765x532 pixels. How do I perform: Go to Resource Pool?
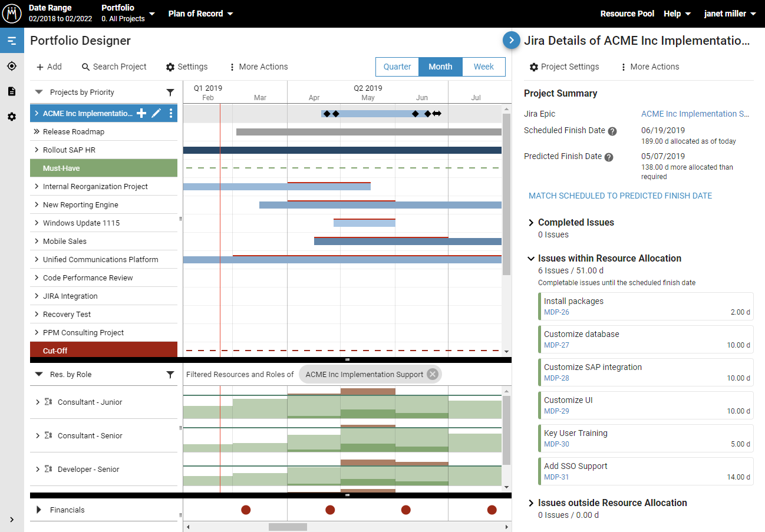(x=627, y=14)
